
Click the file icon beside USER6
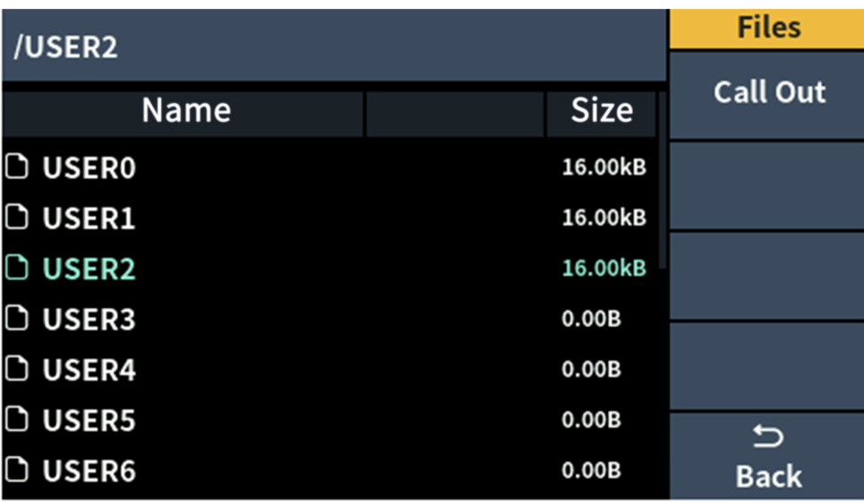16,470
